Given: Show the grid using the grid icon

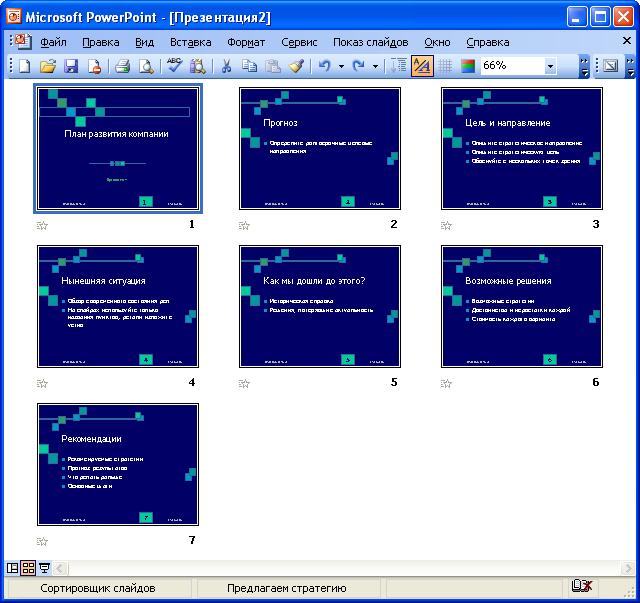Looking at the screenshot, I should pyautogui.click(x=445, y=66).
